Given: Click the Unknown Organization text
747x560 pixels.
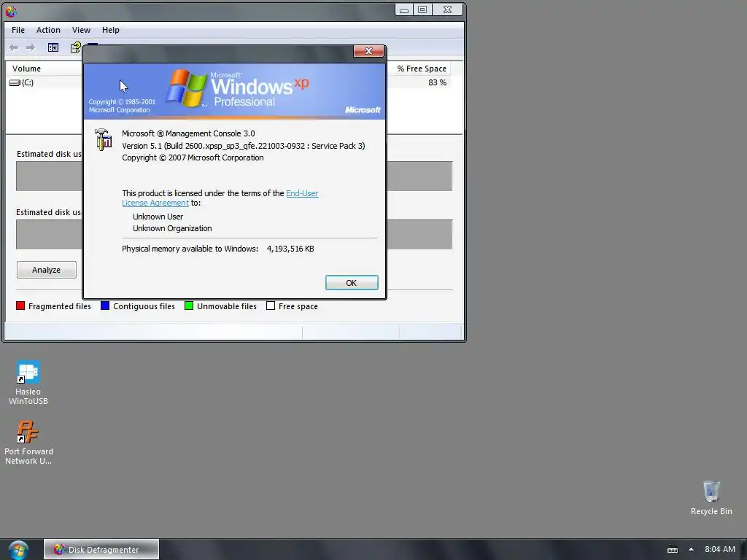Looking at the screenshot, I should coord(172,228).
